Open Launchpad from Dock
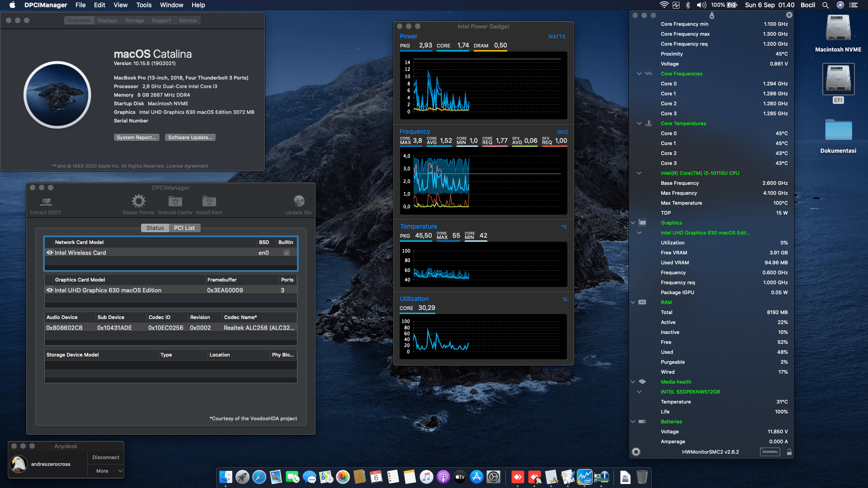 (242, 477)
